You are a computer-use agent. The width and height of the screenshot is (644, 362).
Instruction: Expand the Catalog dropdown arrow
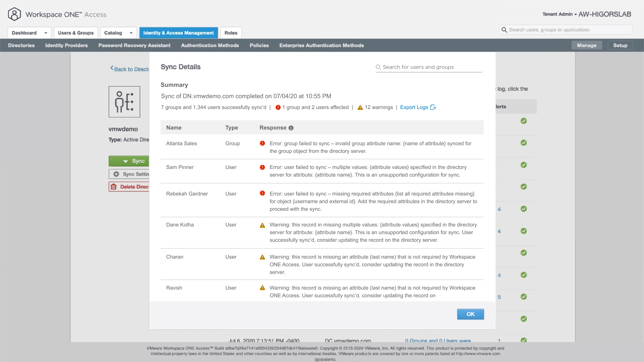[x=131, y=33]
